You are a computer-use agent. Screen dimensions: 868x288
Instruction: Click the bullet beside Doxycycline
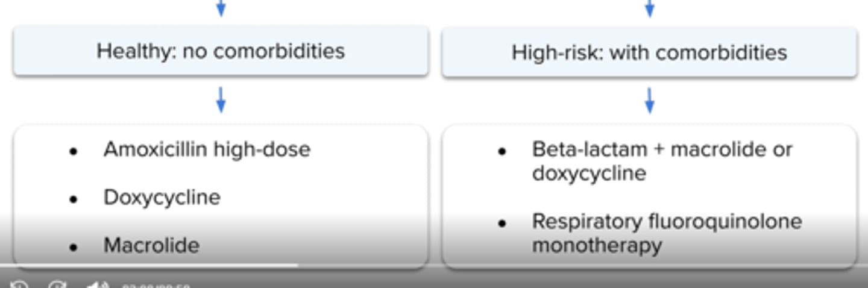click(x=74, y=199)
